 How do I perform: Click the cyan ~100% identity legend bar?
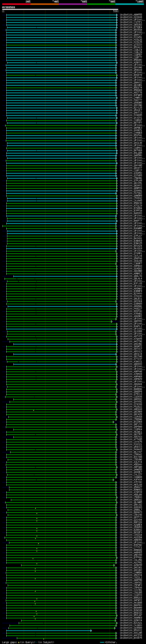pyautogui.click(x=130, y=4)
